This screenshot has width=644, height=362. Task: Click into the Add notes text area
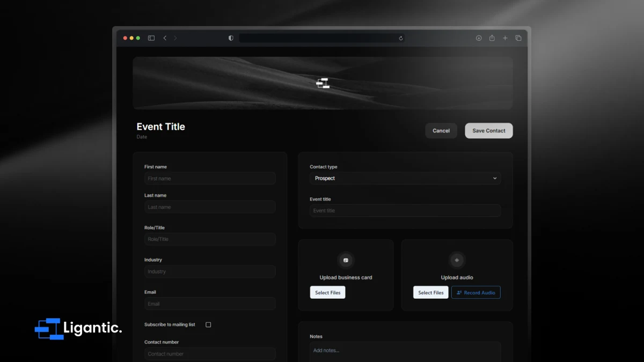tap(405, 352)
